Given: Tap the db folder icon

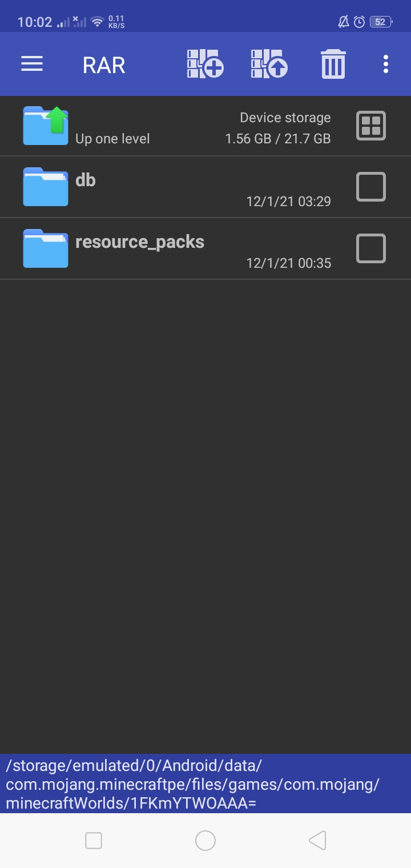Looking at the screenshot, I should pyautogui.click(x=46, y=187).
